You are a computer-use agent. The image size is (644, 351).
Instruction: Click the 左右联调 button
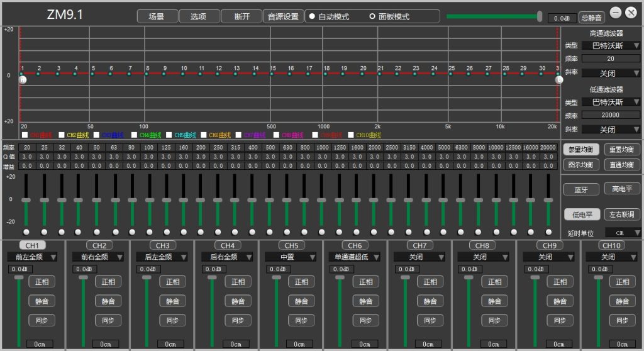coord(622,214)
